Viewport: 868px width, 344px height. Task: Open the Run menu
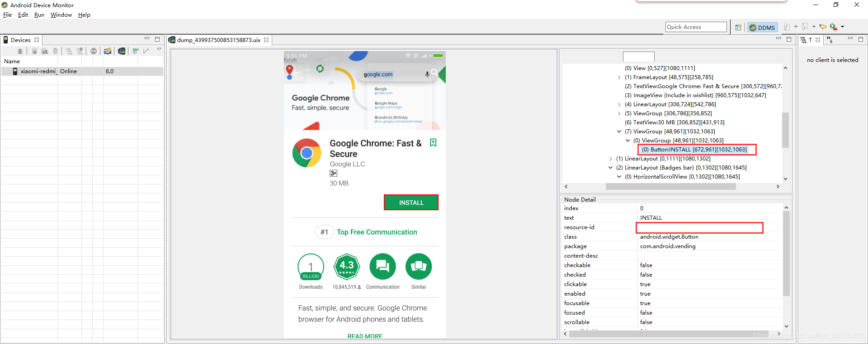click(x=39, y=15)
